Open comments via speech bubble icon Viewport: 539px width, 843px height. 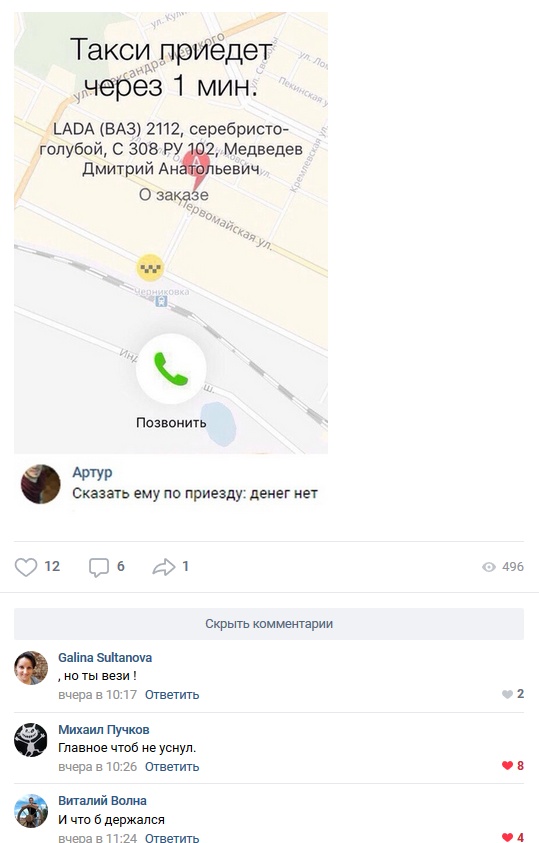tap(98, 567)
